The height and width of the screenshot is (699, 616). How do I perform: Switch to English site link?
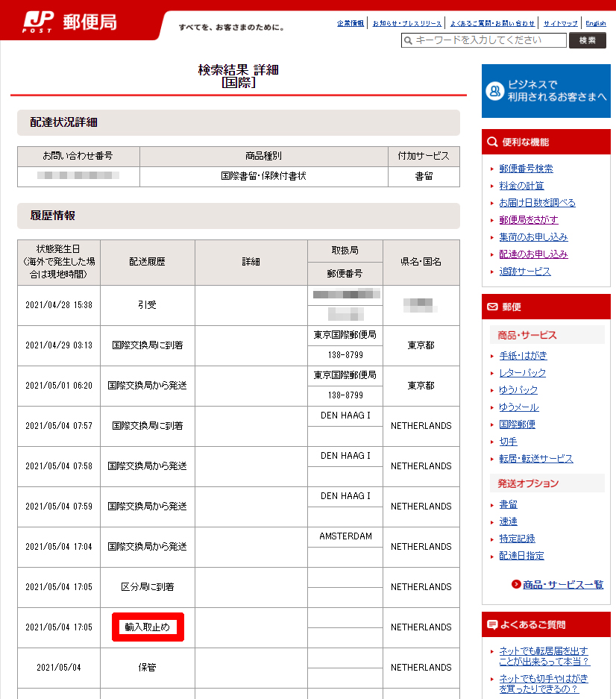tap(596, 23)
